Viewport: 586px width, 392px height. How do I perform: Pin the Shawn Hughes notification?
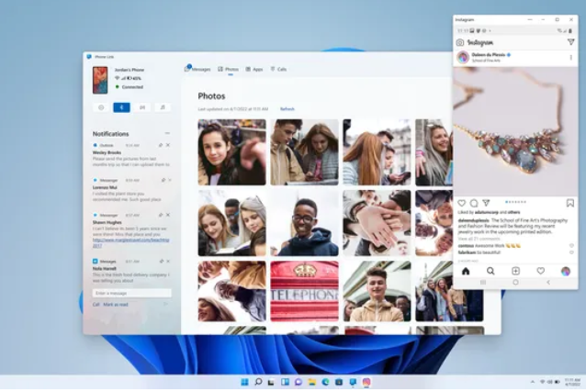coord(161,215)
